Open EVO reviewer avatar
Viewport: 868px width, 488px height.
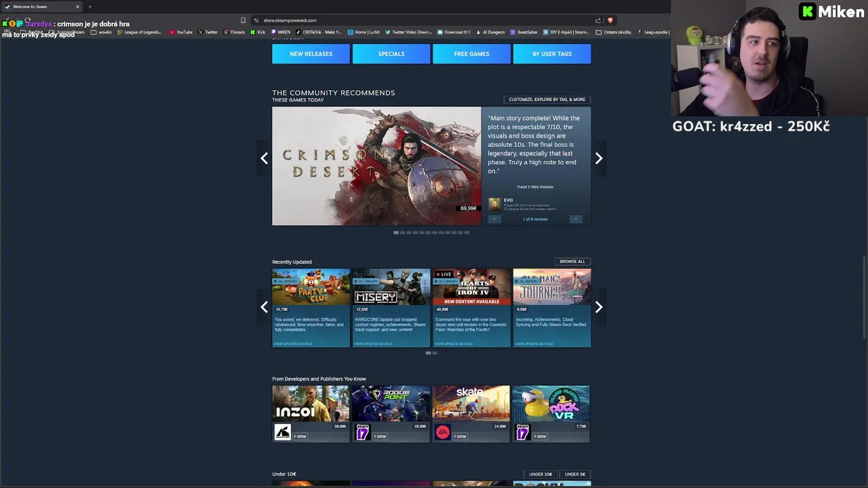[495, 204]
